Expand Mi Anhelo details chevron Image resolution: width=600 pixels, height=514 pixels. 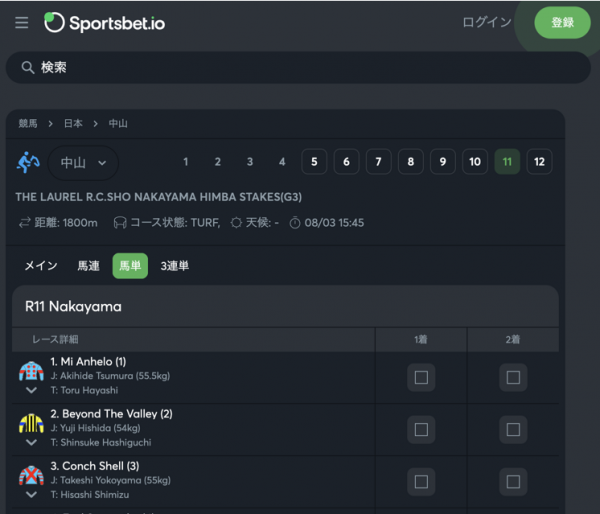[31, 390]
